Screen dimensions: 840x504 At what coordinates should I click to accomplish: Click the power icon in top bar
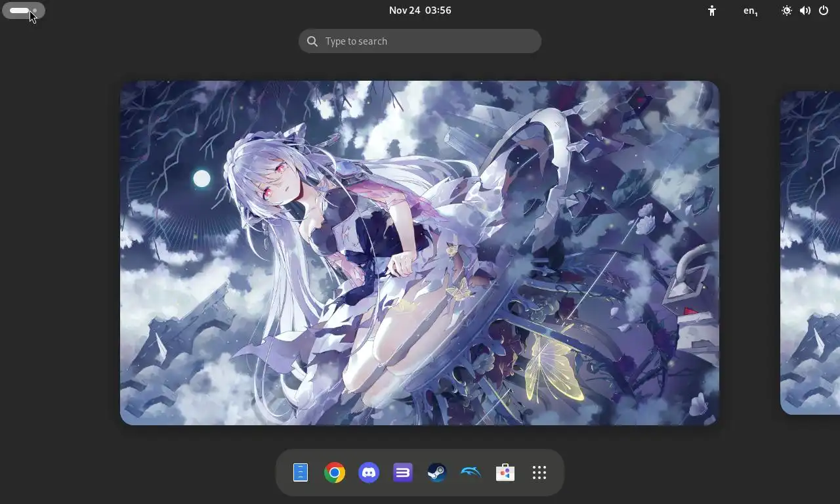[x=824, y=10]
